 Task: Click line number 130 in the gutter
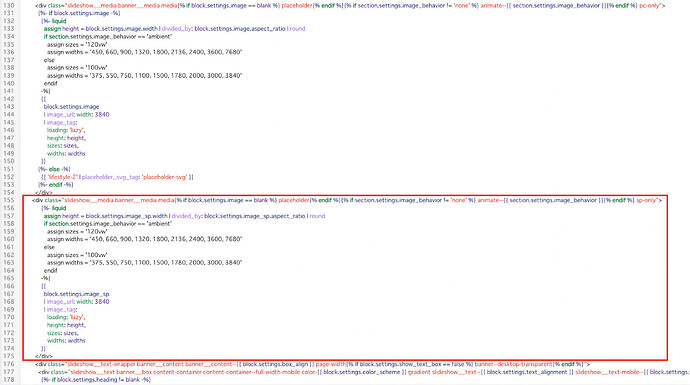[8, 6]
